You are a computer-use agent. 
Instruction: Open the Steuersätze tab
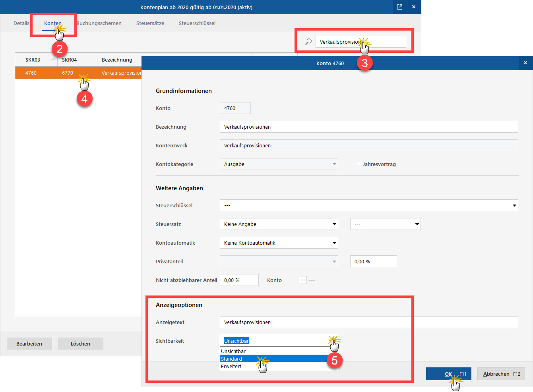150,23
